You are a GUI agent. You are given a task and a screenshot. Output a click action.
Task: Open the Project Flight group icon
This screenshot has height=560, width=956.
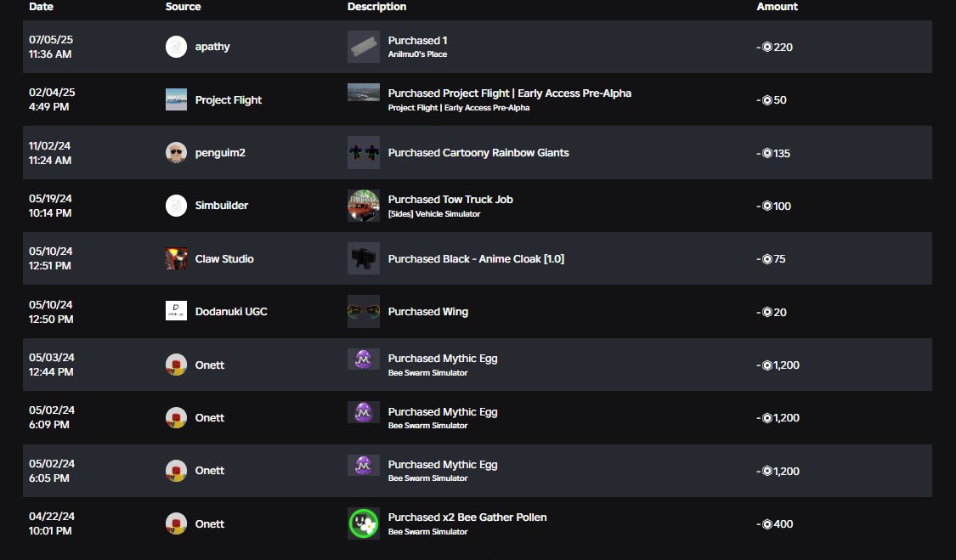pyautogui.click(x=176, y=99)
